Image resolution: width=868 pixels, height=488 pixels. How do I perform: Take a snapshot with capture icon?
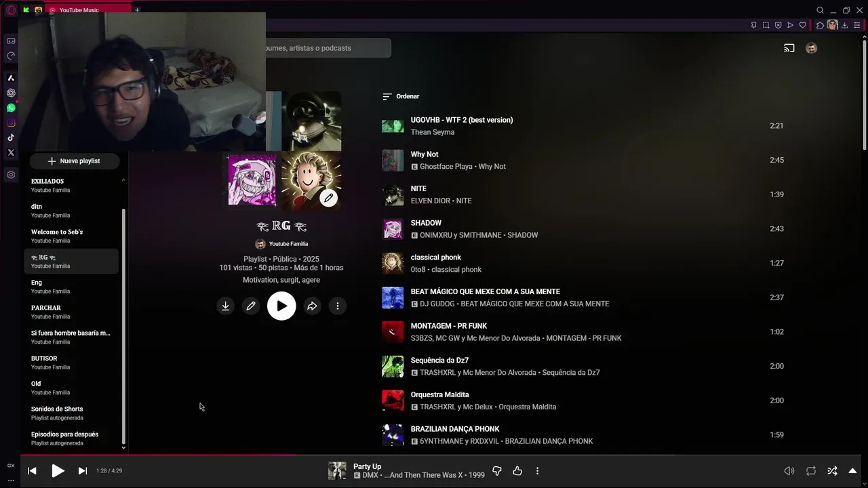[766, 25]
